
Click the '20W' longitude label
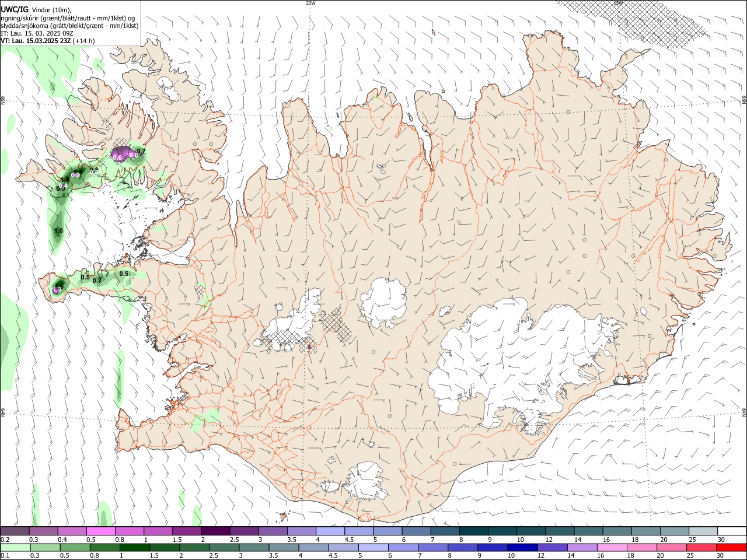(310, 3)
